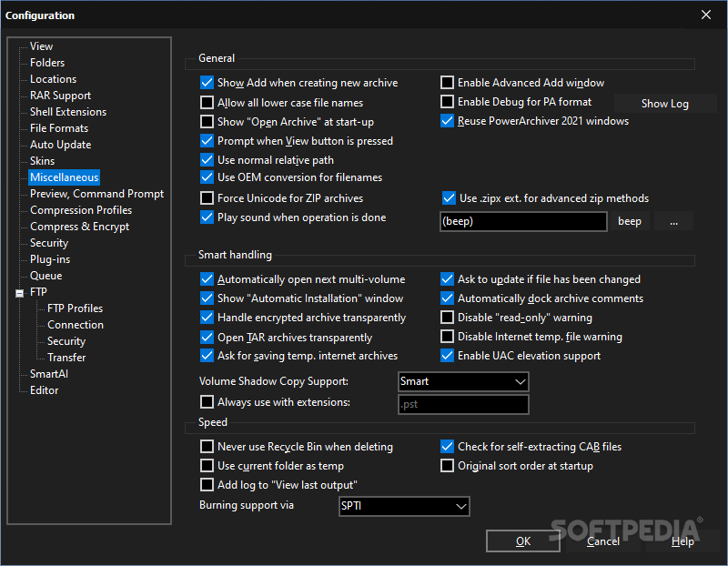Open the SmartAI settings page

[49, 374]
